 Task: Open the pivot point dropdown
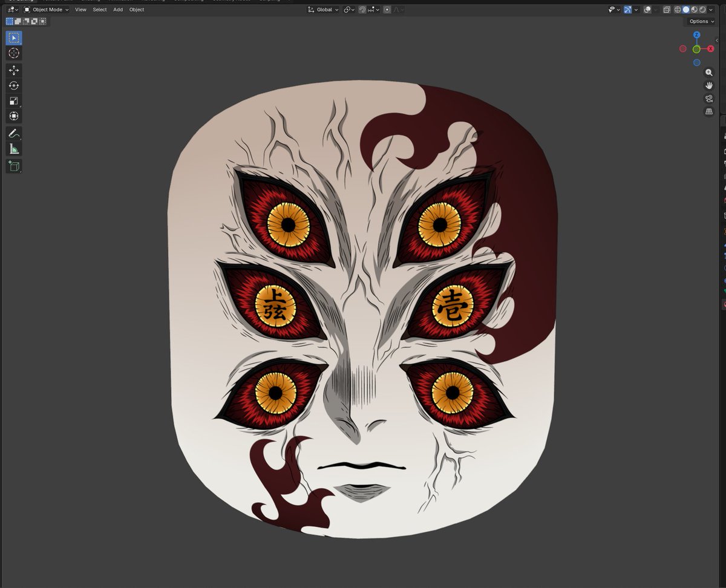[x=349, y=10]
